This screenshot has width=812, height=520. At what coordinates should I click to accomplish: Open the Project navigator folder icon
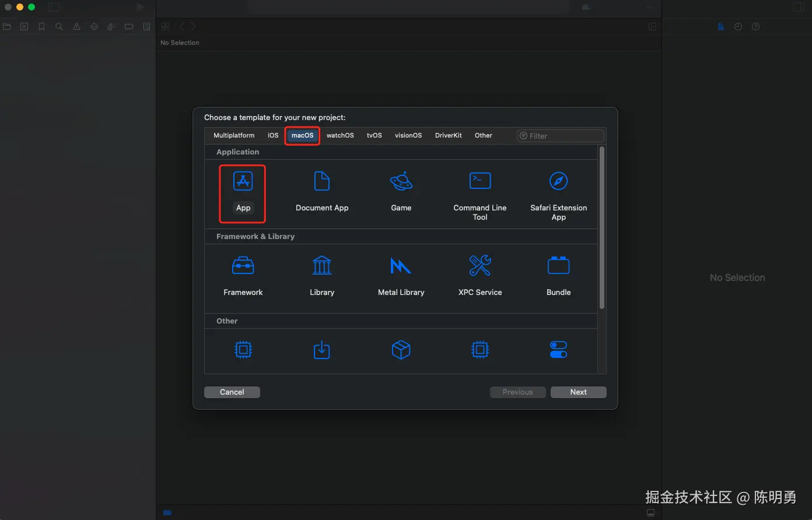(x=7, y=27)
